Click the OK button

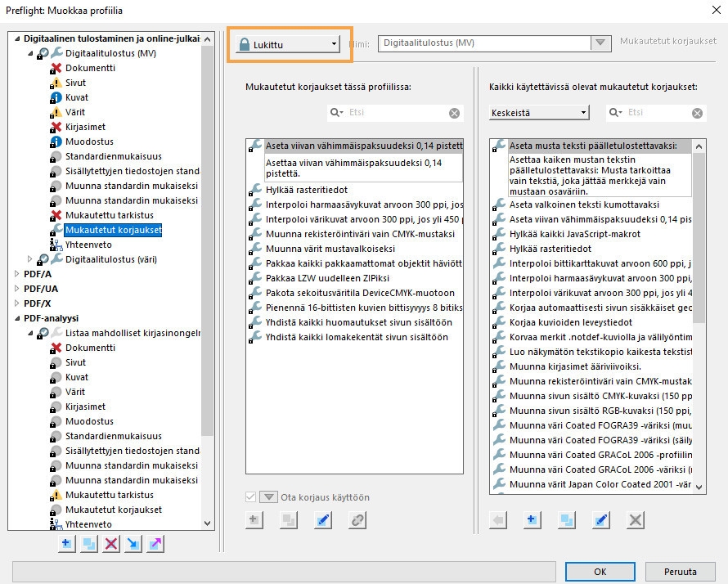pos(600,572)
